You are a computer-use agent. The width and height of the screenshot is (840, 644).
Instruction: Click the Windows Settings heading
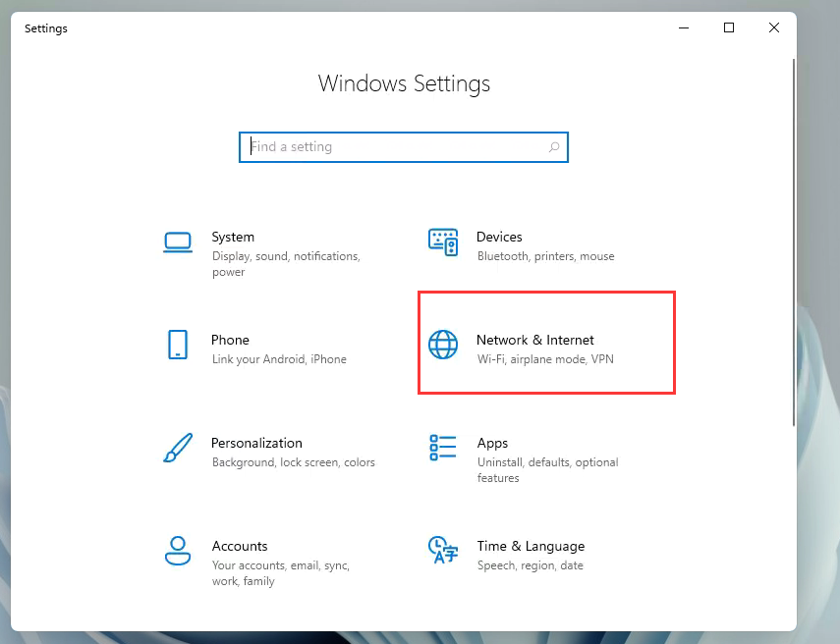tap(404, 83)
